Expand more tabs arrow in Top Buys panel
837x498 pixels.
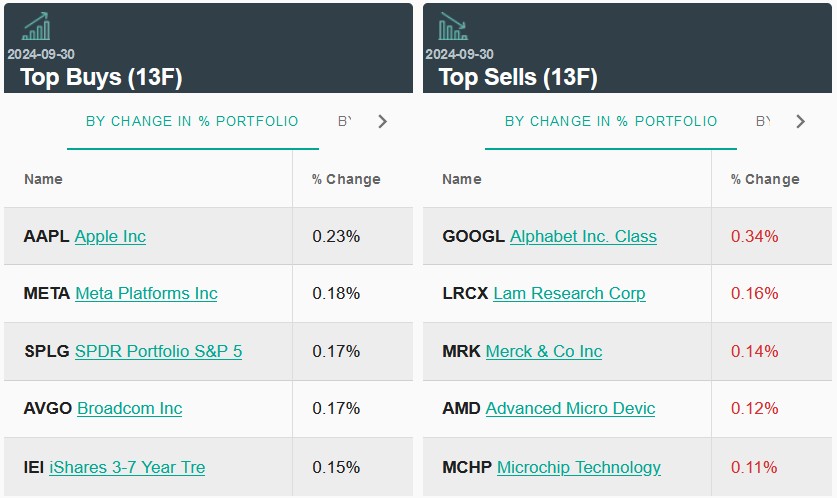click(382, 122)
